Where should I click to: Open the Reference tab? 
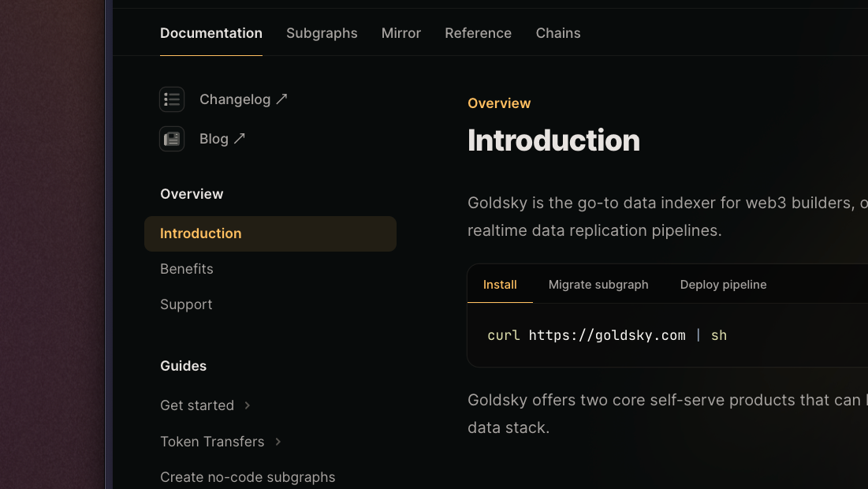(479, 33)
